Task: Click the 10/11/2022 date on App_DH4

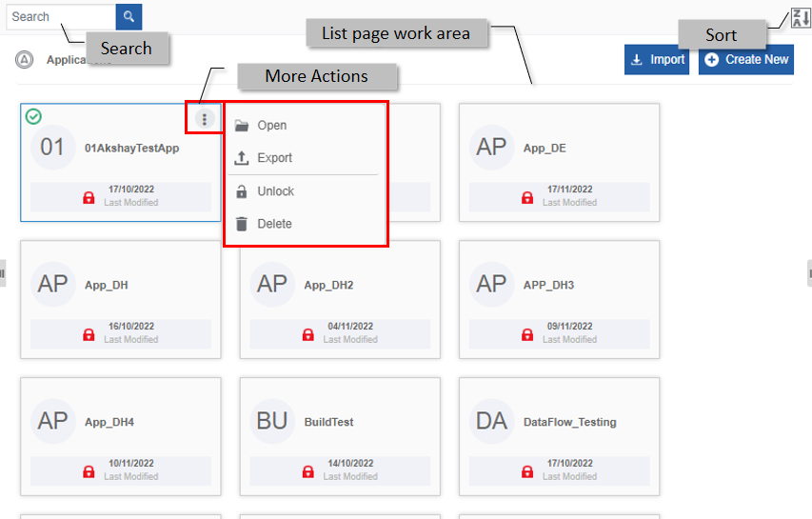Action: point(131,463)
